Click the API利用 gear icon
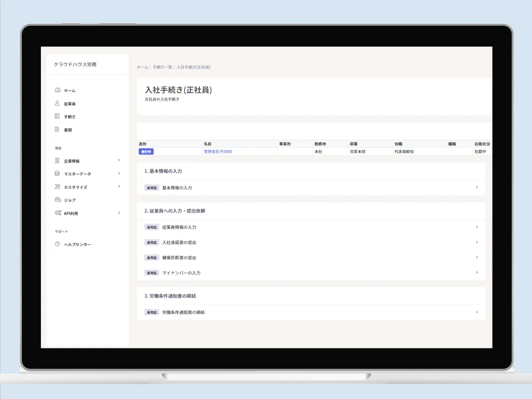This screenshot has width=532, height=399. click(58, 213)
